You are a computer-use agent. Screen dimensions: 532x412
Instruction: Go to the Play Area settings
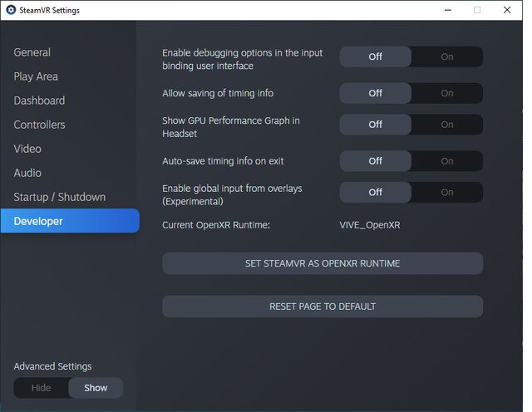(36, 76)
